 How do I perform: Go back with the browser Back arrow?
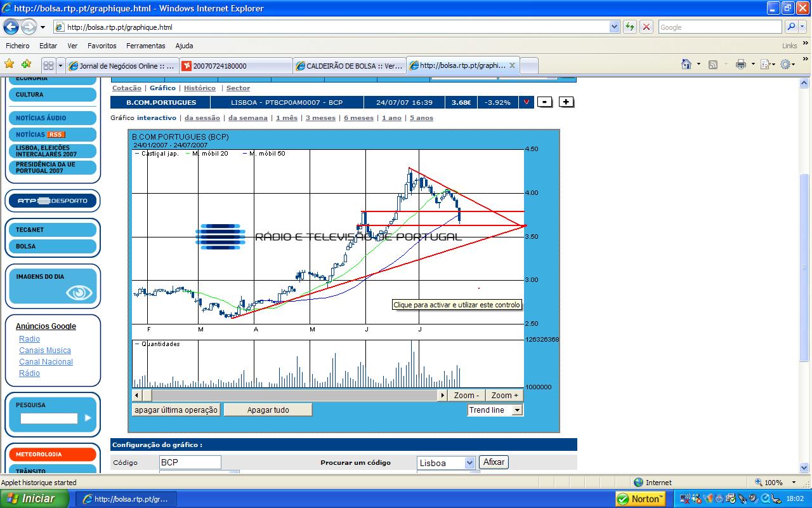pos(11,27)
